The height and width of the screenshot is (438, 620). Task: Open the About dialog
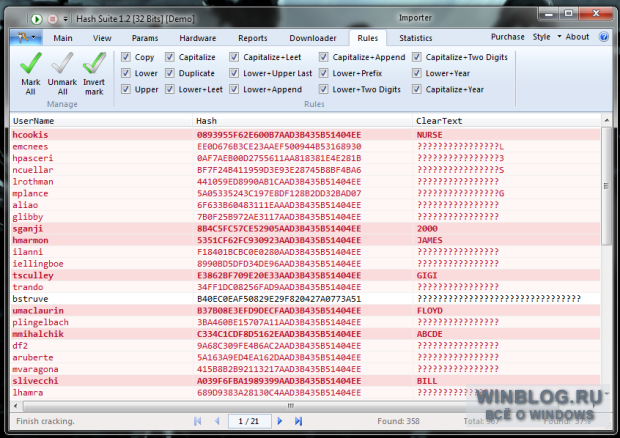pos(577,37)
